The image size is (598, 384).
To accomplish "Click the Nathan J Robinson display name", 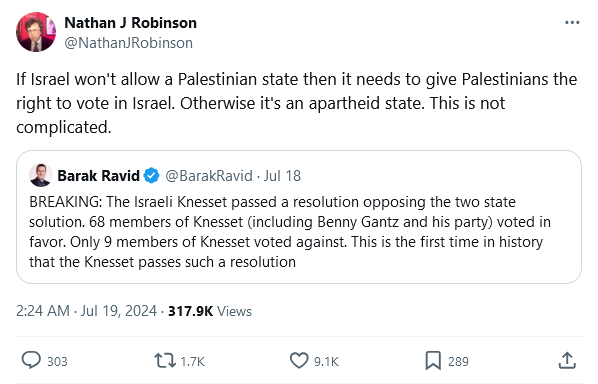I will tap(130, 23).
